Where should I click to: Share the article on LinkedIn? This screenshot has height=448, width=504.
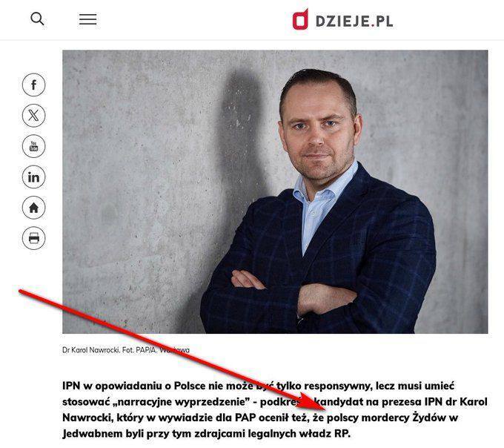point(34,177)
